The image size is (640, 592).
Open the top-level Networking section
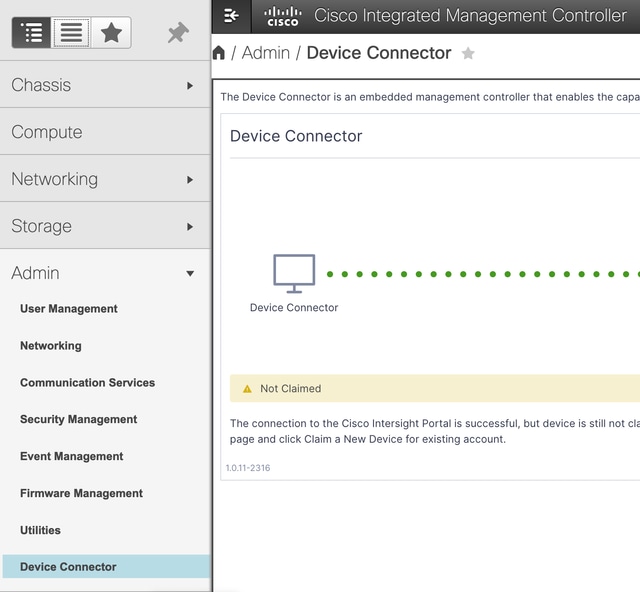coord(105,179)
